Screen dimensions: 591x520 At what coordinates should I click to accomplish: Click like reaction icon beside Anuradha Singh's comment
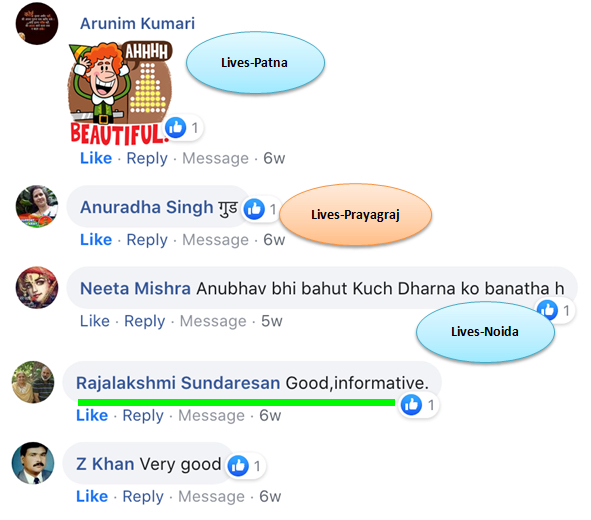click(x=254, y=209)
